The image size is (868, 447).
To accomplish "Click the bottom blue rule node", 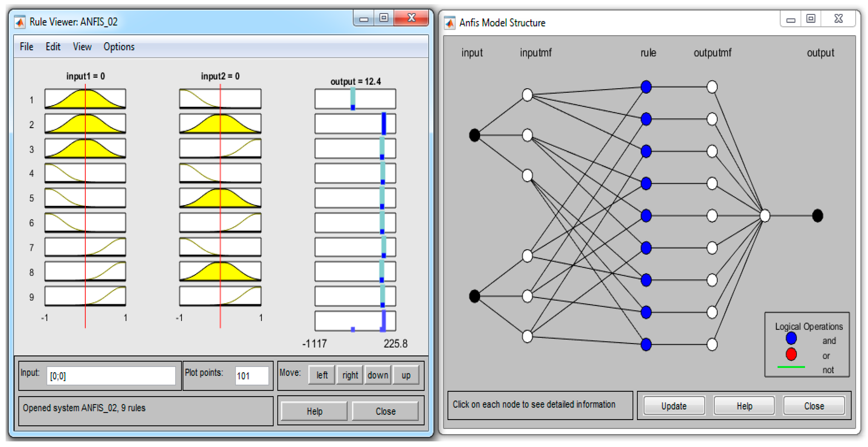I will [646, 344].
